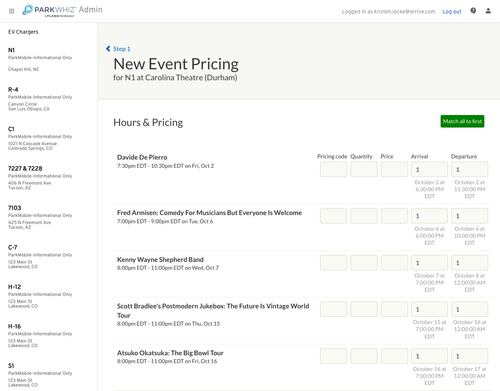Click 'for N1 at Carolina Theatre (Durham)' subtitle
The height and width of the screenshot is (391, 500).
(175, 78)
